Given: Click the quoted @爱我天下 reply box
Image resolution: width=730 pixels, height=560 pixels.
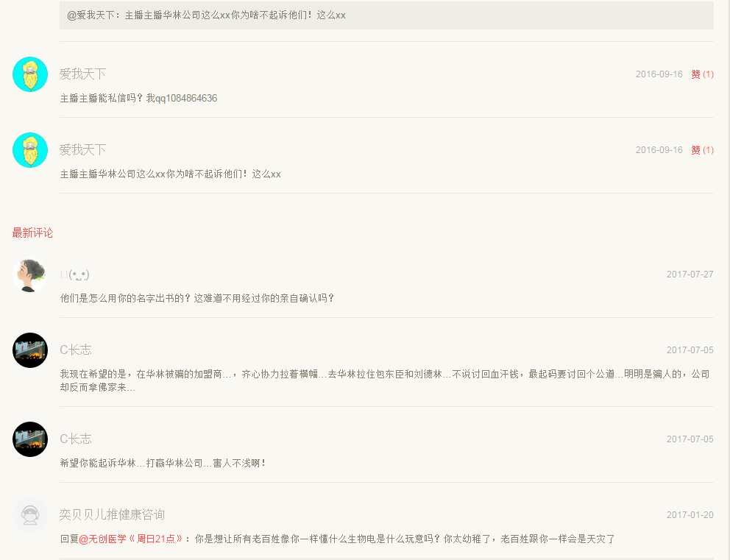Looking at the screenshot, I should [386, 15].
